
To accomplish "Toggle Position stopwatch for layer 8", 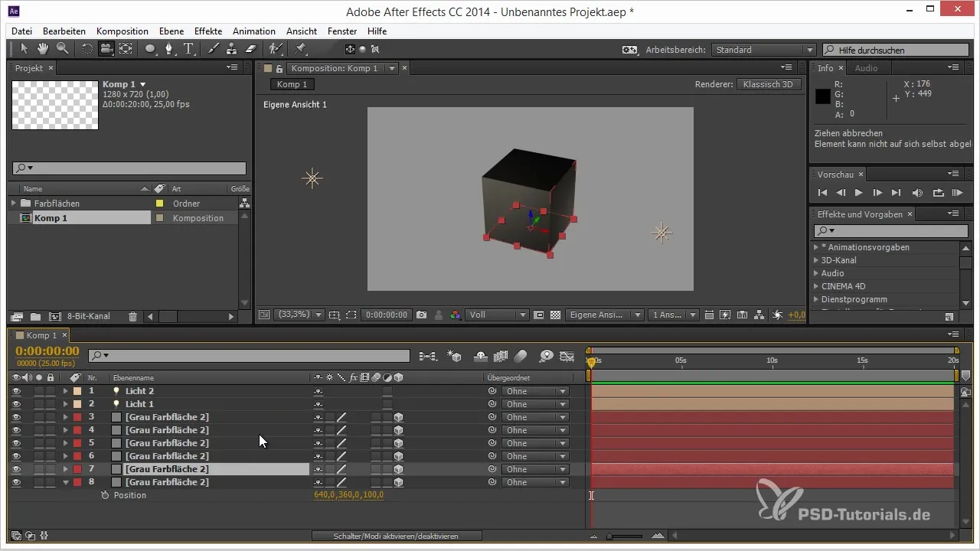I will pos(105,495).
